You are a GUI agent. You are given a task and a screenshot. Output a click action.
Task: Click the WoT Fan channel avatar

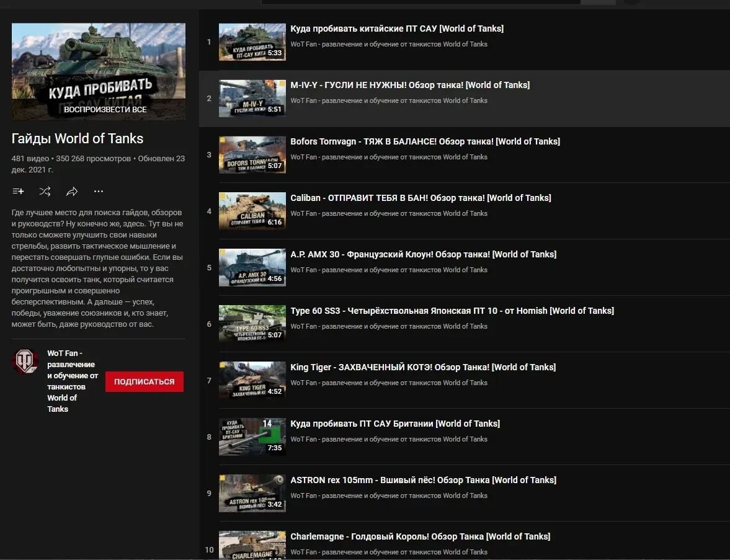point(25,361)
